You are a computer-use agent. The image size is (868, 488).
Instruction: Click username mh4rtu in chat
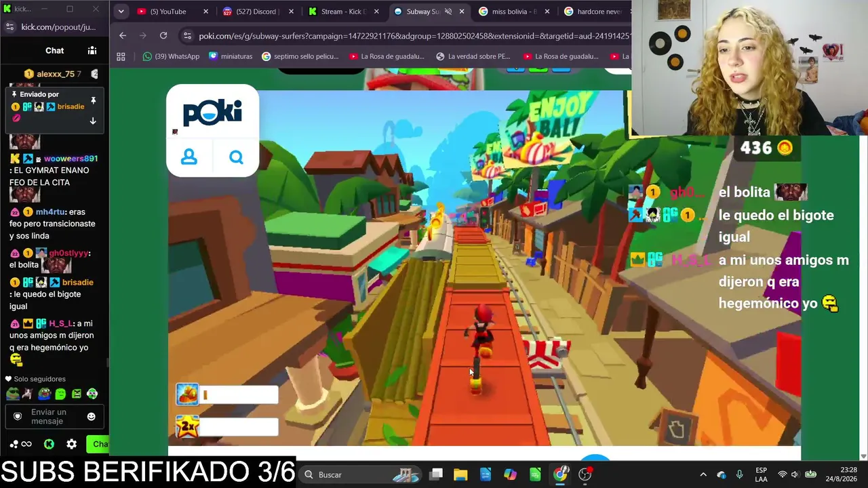(51, 211)
